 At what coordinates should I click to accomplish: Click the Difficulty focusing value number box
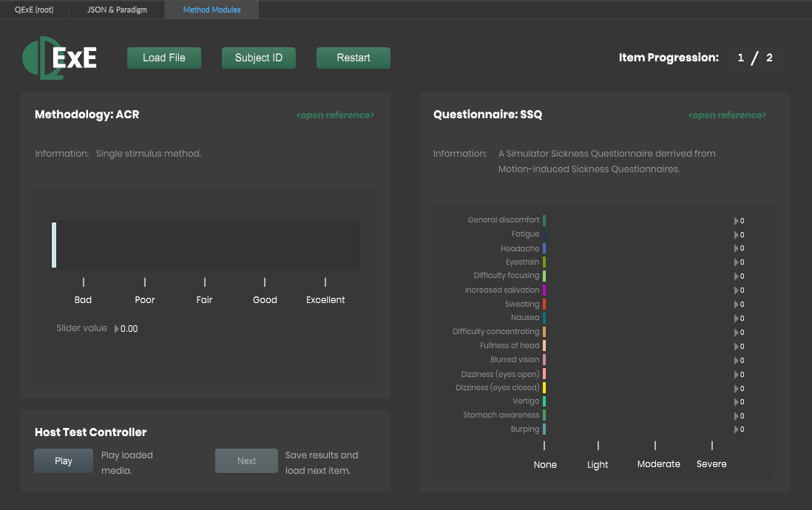click(x=740, y=276)
